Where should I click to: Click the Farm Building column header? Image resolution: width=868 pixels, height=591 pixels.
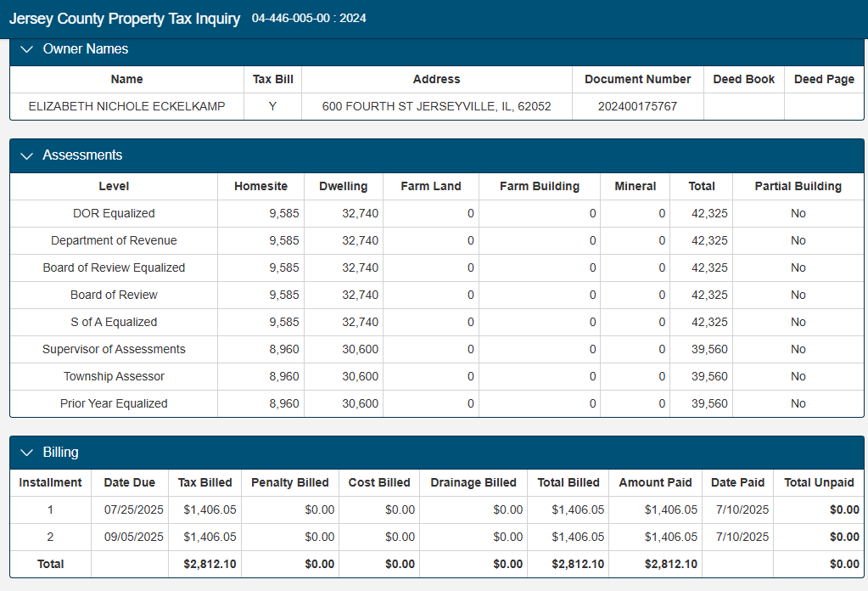tap(539, 186)
